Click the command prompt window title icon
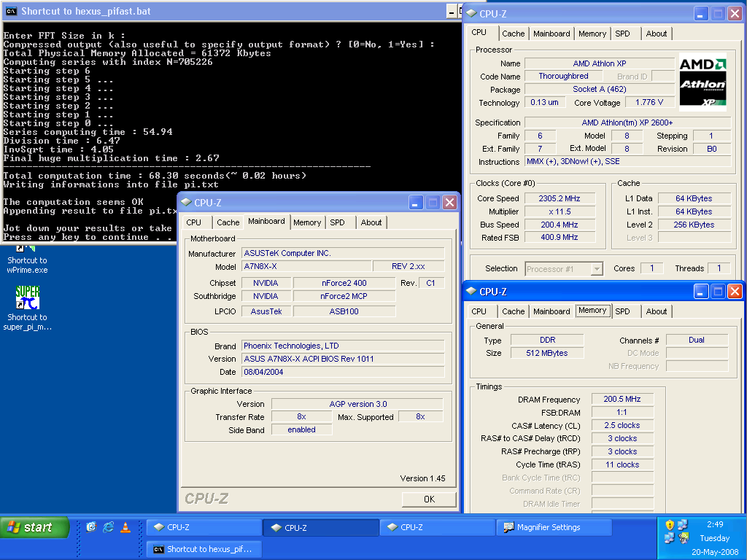Image resolution: width=747 pixels, height=560 pixels. click(x=12, y=12)
